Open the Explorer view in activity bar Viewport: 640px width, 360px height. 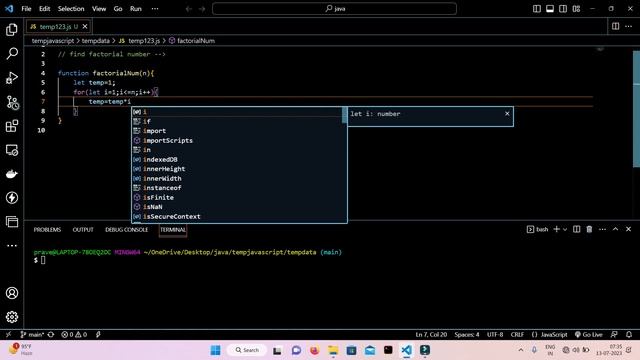(x=12, y=29)
